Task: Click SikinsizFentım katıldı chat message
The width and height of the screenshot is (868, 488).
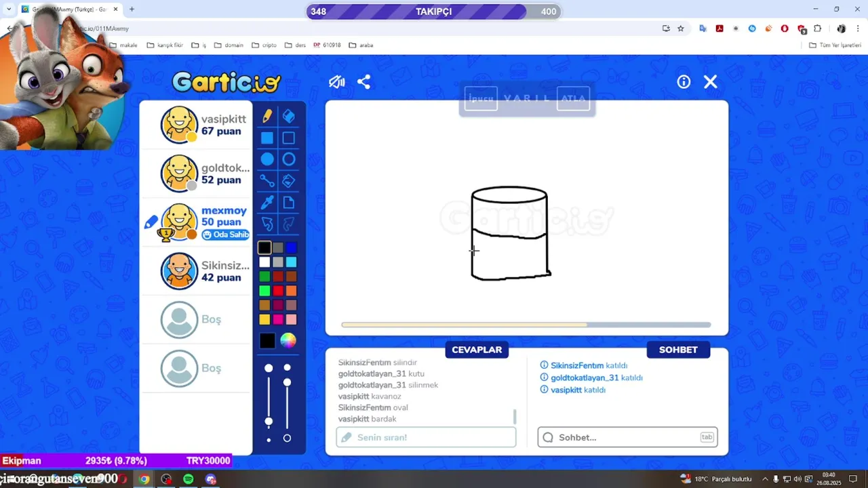Action: tap(584, 365)
